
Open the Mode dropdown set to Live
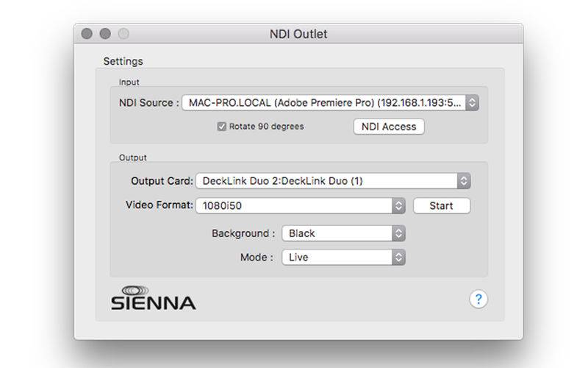343,257
